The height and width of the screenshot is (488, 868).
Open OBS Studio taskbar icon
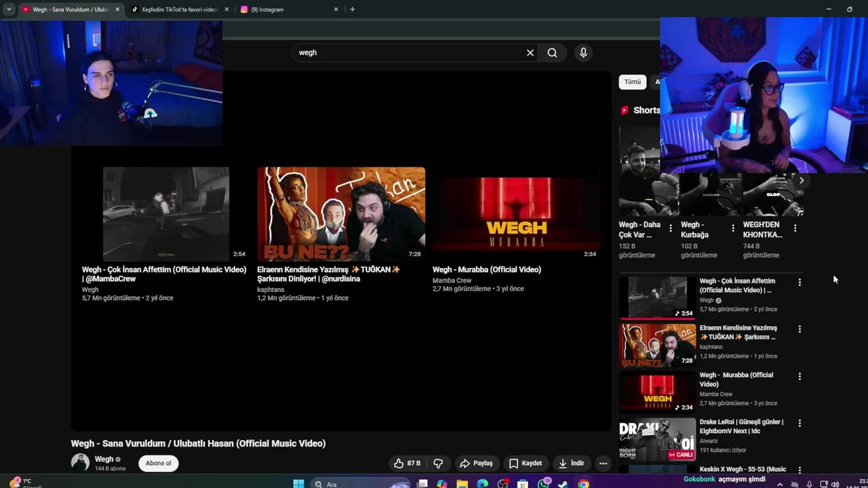pyautogui.click(x=502, y=484)
